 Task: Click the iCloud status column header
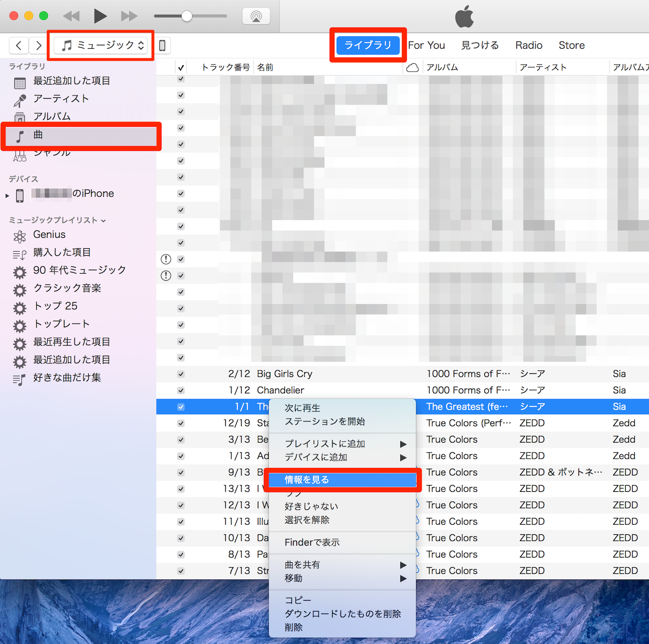click(412, 67)
